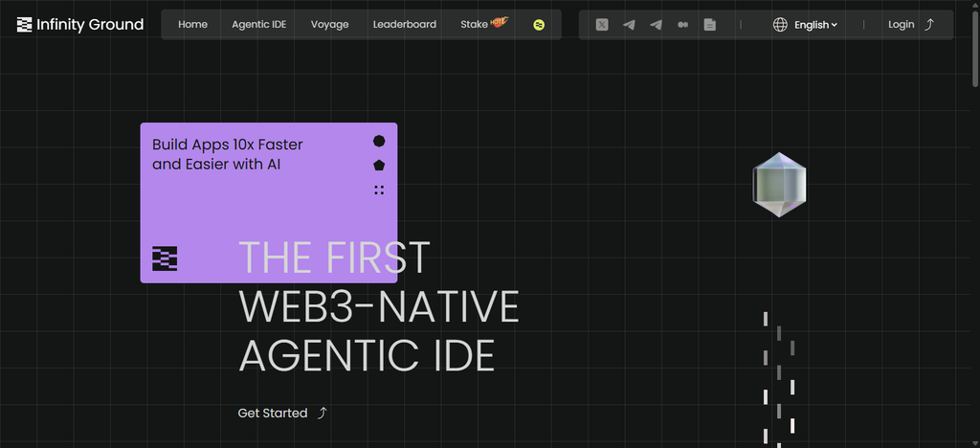Click the octagon icon on the purple card

pyautogui.click(x=379, y=142)
